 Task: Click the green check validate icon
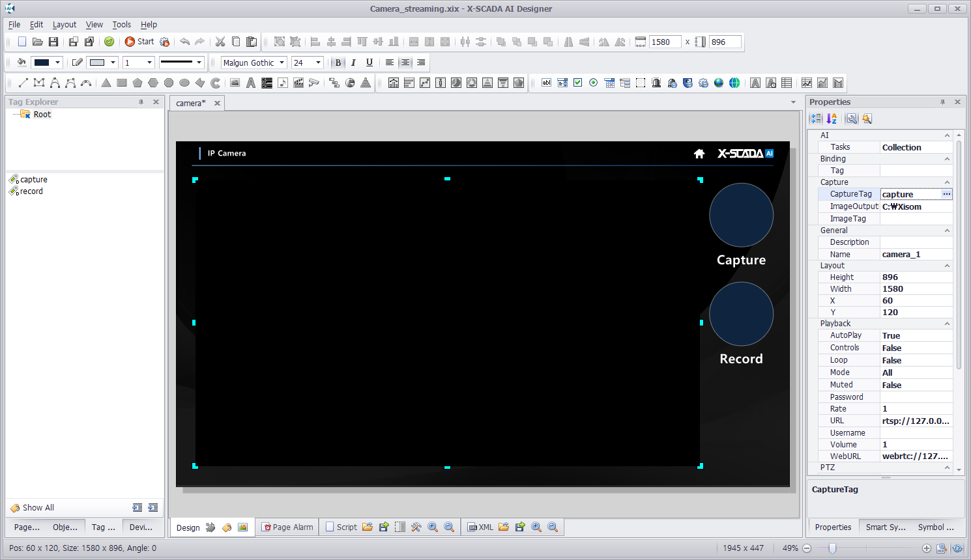pyautogui.click(x=109, y=42)
